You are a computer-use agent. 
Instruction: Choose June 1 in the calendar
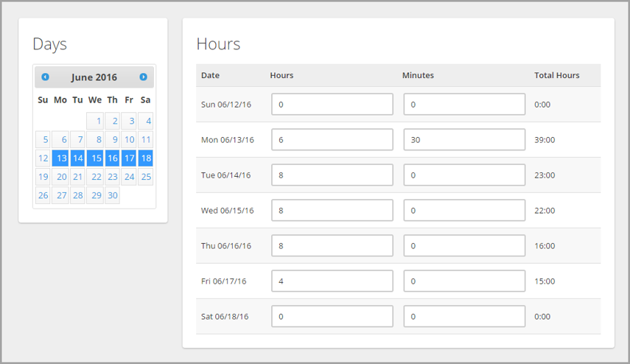[95, 121]
